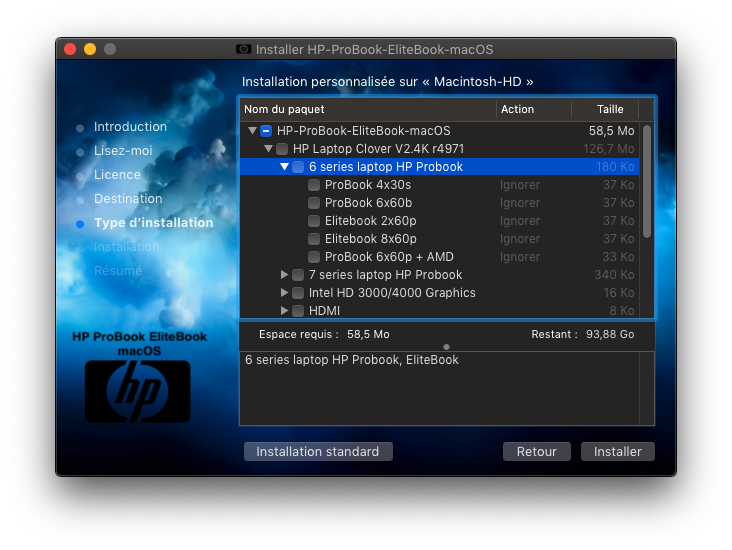Screen dimensions: 732x550
Task: Click the Restant 93,88 Go value
Action: coord(610,334)
